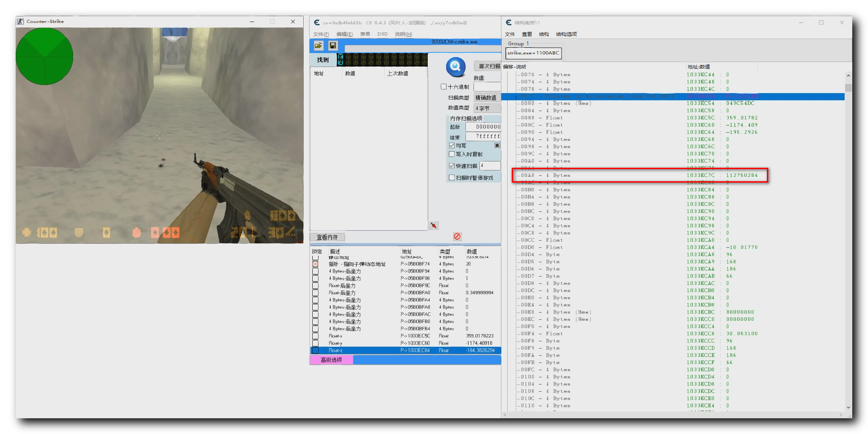Select the 00D0 - Float structure row
Screen dimensions: 868x434
click(674, 247)
